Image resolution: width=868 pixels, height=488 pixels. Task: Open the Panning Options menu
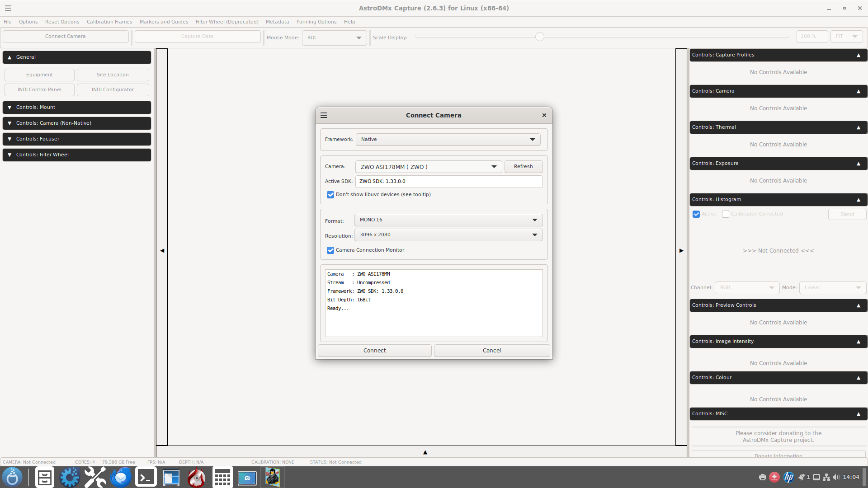pyautogui.click(x=316, y=22)
